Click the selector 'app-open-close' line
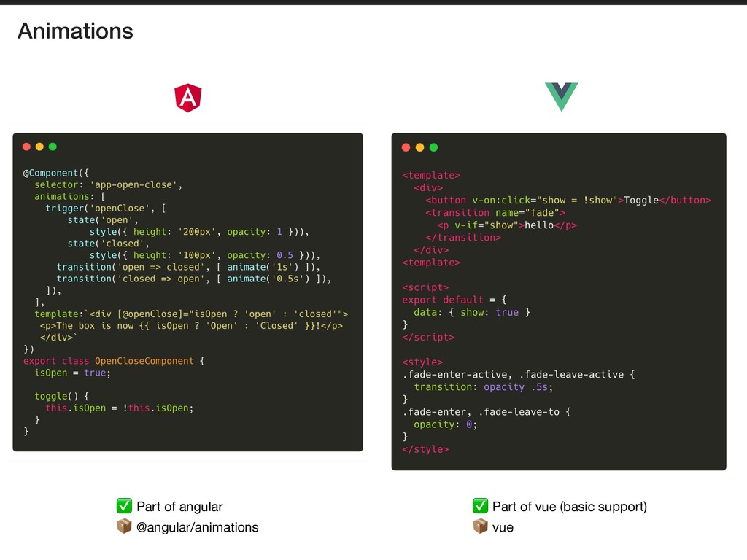The image size is (747, 560). (x=108, y=184)
